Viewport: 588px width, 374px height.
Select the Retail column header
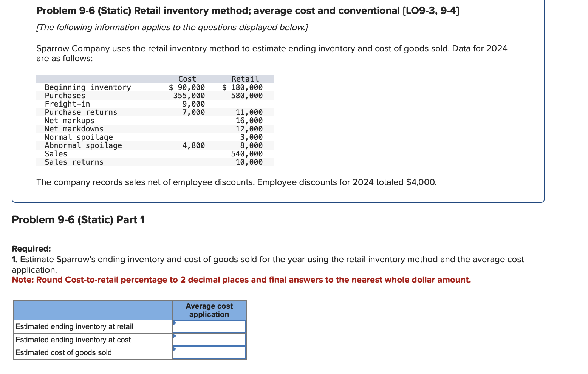point(246,79)
